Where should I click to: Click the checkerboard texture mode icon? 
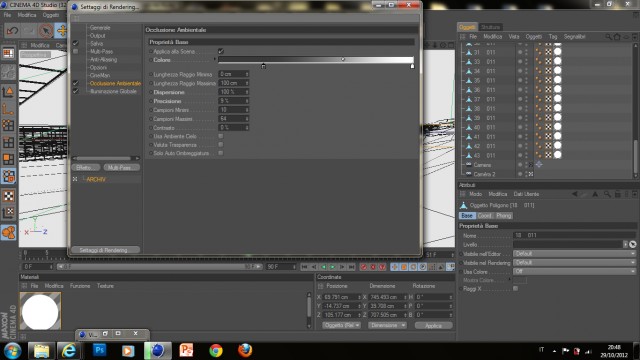point(9,196)
